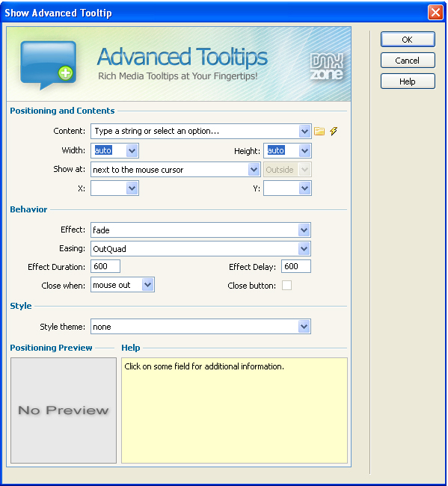
Task: Expand the Width dropdown
Action: (132, 150)
